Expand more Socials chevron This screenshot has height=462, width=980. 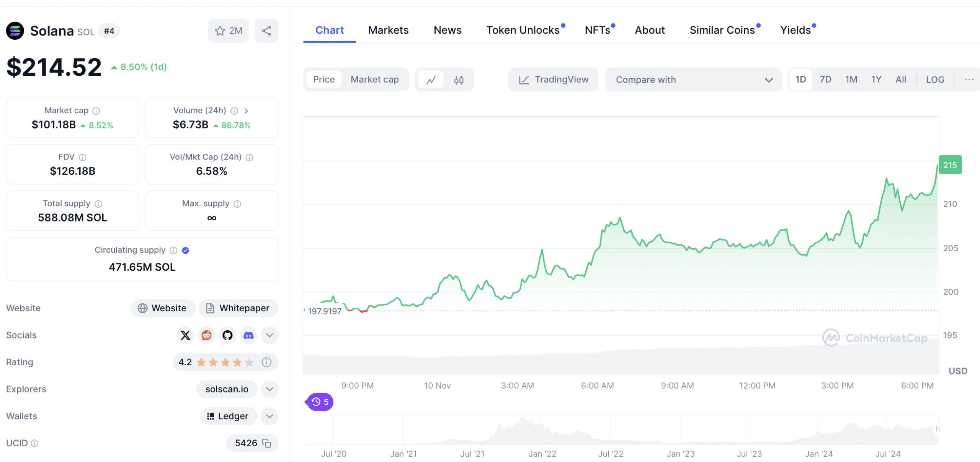click(269, 335)
